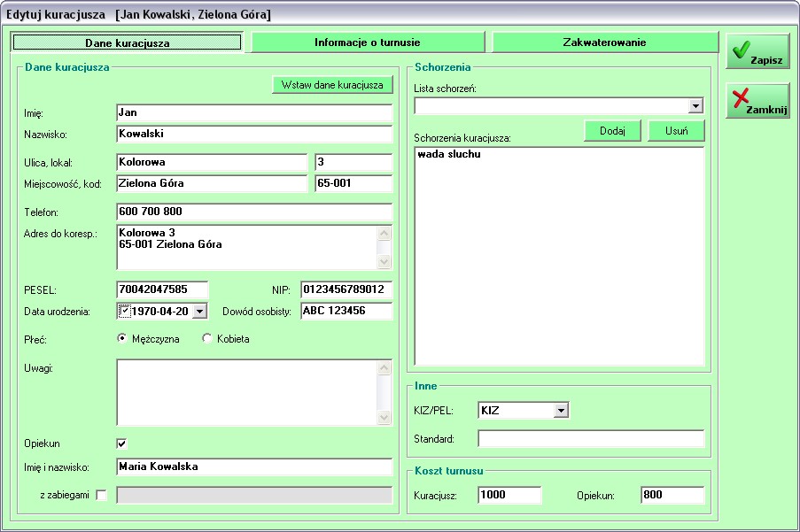Open the Data urodzenia date picker arrow

pos(199,311)
